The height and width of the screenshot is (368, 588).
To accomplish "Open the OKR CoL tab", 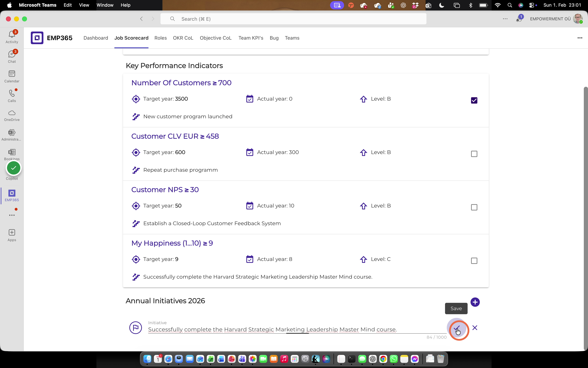I will click(183, 38).
